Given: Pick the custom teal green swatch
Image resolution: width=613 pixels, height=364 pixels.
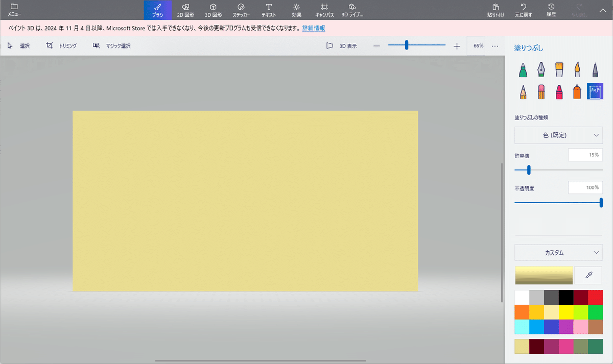Looking at the screenshot, I should click(596, 346).
